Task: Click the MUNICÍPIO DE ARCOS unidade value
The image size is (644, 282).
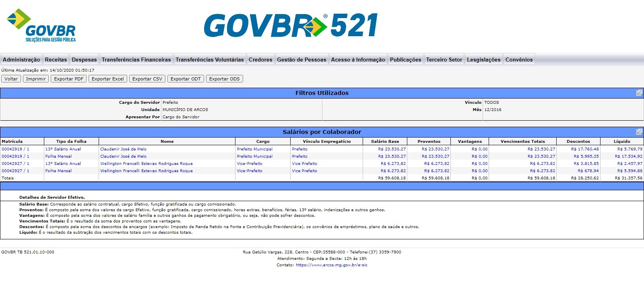Action: tap(185, 110)
